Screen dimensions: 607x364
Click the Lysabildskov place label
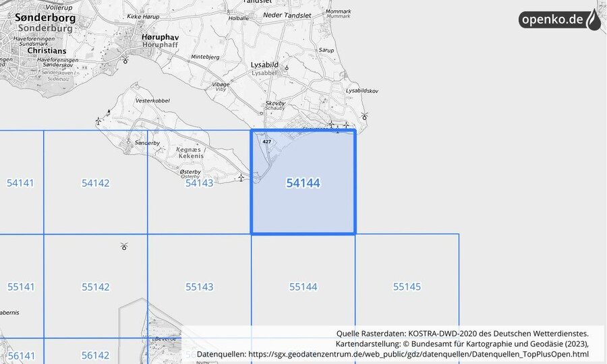[x=362, y=90]
